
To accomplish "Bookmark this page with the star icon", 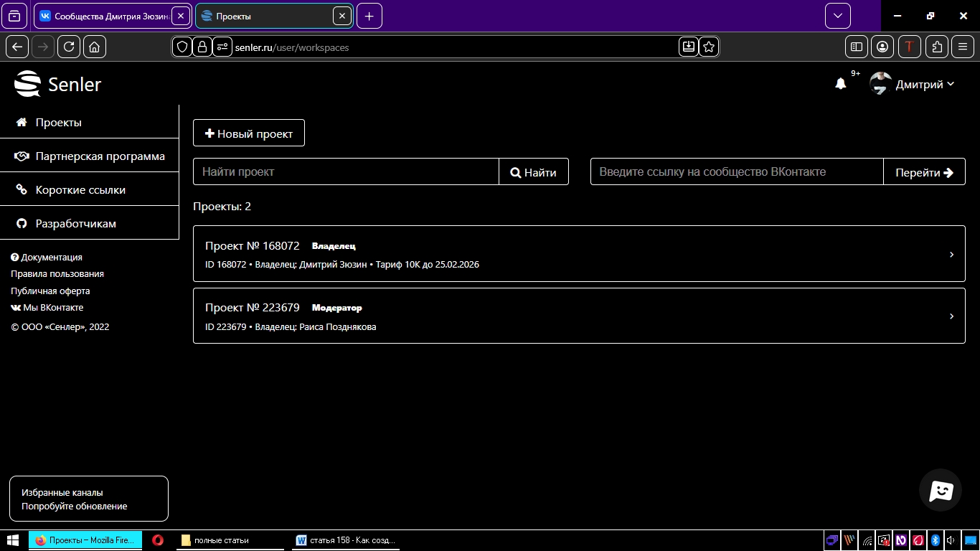I will click(709, 47).
